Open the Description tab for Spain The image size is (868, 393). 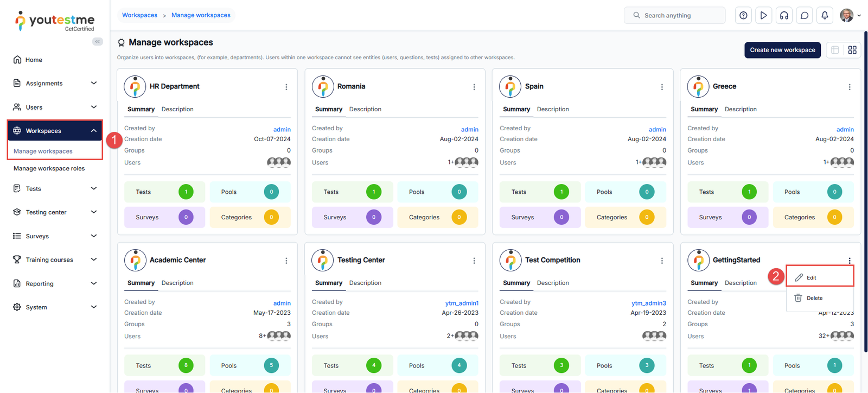coord(553,109)
